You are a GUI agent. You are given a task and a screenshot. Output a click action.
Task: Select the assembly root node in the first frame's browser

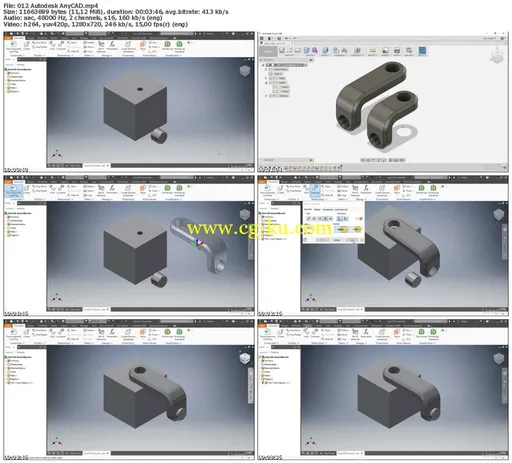(x=18, y=69)
